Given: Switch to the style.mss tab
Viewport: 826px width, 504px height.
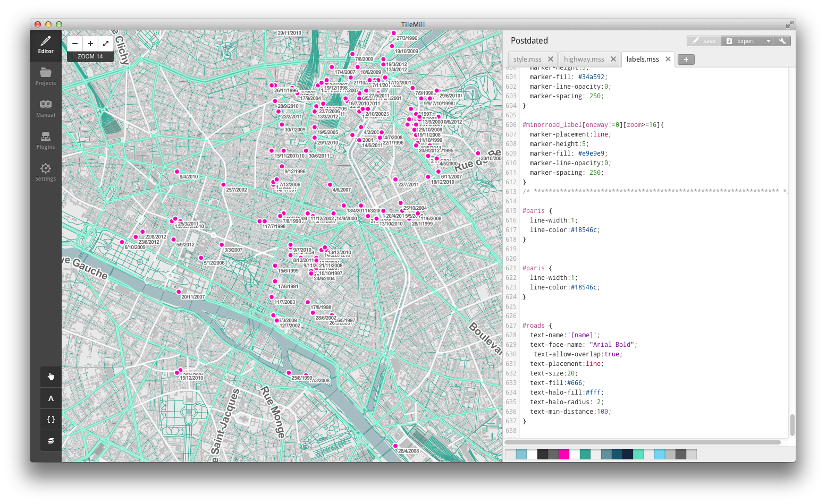Looking at the screenshot, I should click(x=527, y=59).
